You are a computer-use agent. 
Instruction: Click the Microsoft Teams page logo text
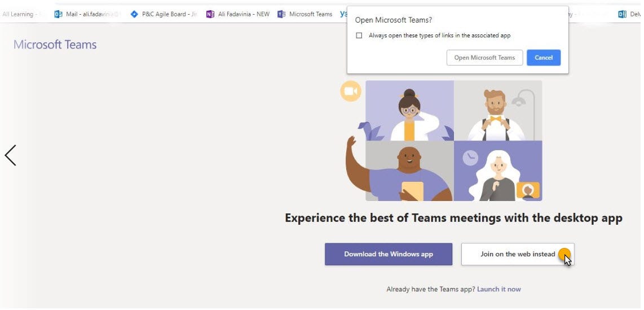[x=55, y=45]
